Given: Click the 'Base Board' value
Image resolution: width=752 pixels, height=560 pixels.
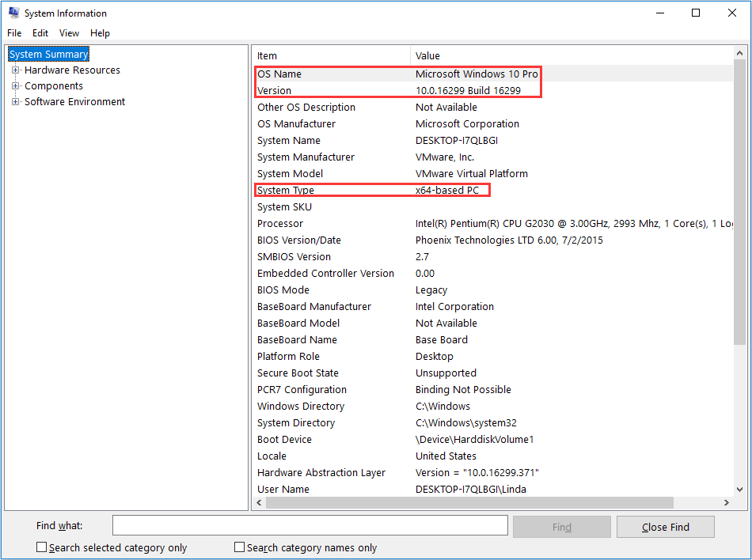Looking at the screenshot, I should click(x=441, y=339).
